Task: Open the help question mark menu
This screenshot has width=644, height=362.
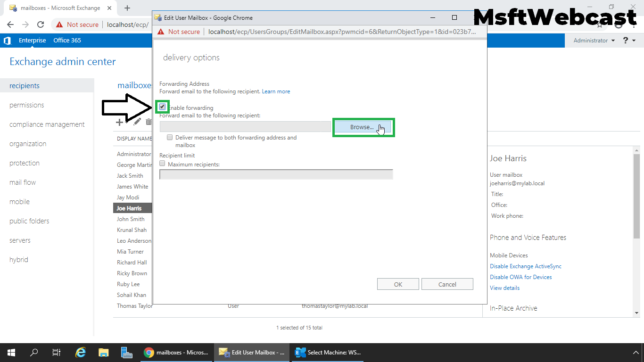Action: pos(629,41)
